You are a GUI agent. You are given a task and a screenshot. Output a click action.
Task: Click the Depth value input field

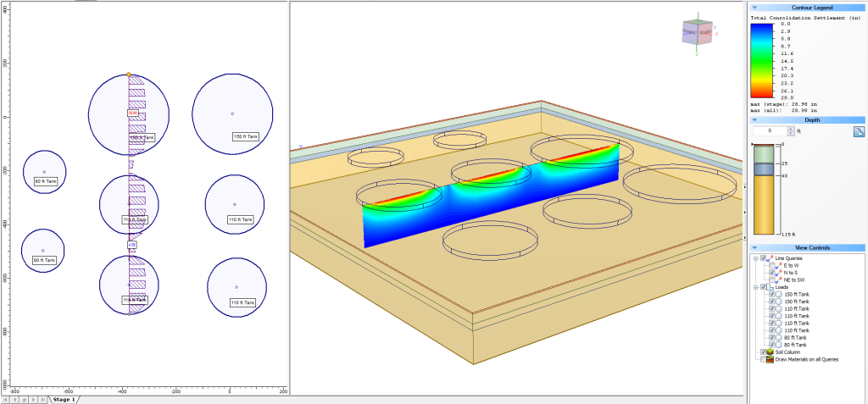pyautogui.click(x=770, y=131)
